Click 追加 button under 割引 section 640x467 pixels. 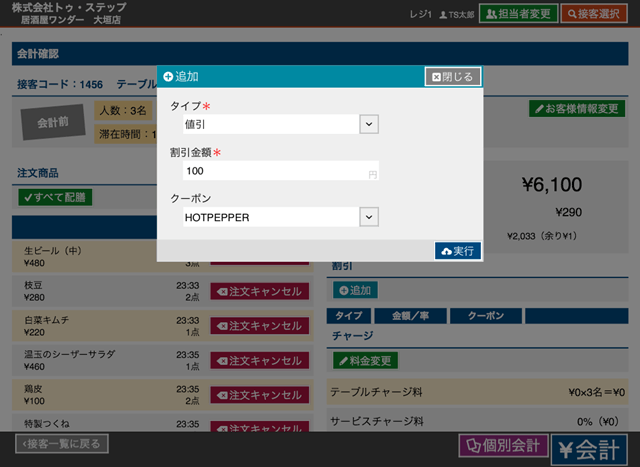[x=354, y=290]
